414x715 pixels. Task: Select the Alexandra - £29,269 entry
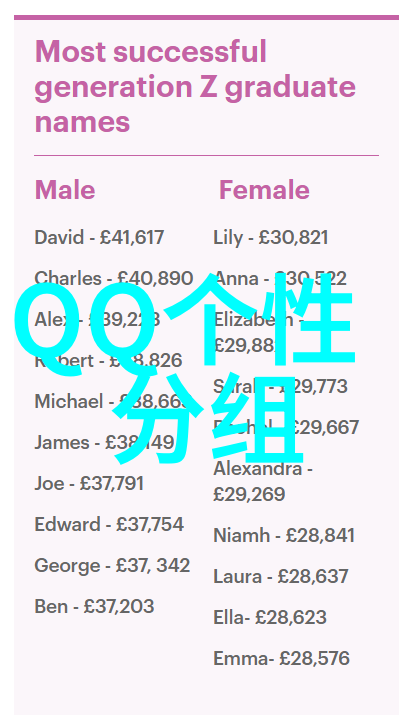click(x=263, y=482)
